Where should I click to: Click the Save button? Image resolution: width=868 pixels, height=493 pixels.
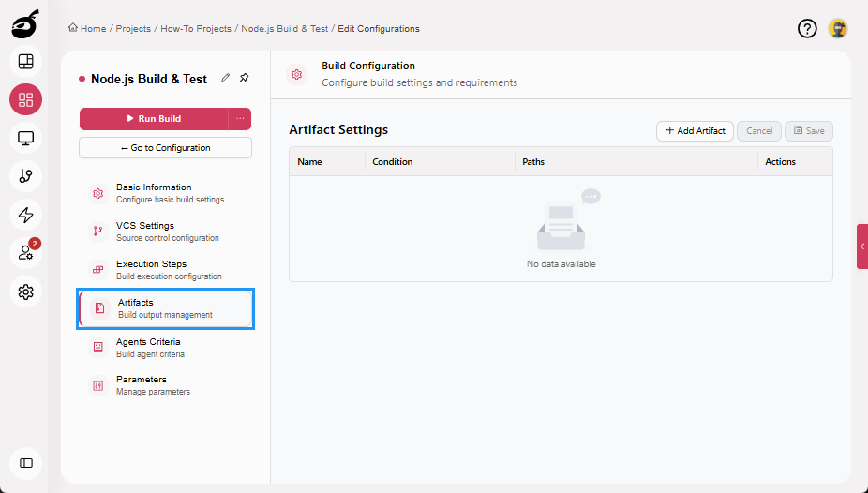point(809,131)
